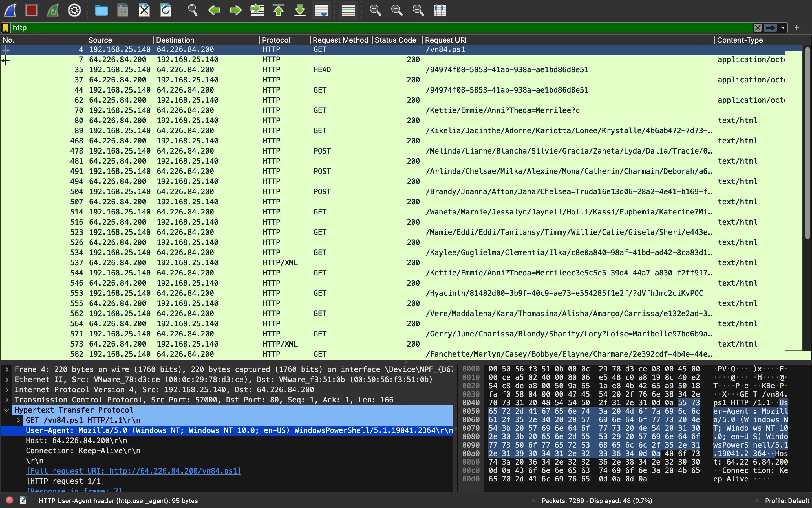Select packet 504 POST /Brandy row

(392, 192)
